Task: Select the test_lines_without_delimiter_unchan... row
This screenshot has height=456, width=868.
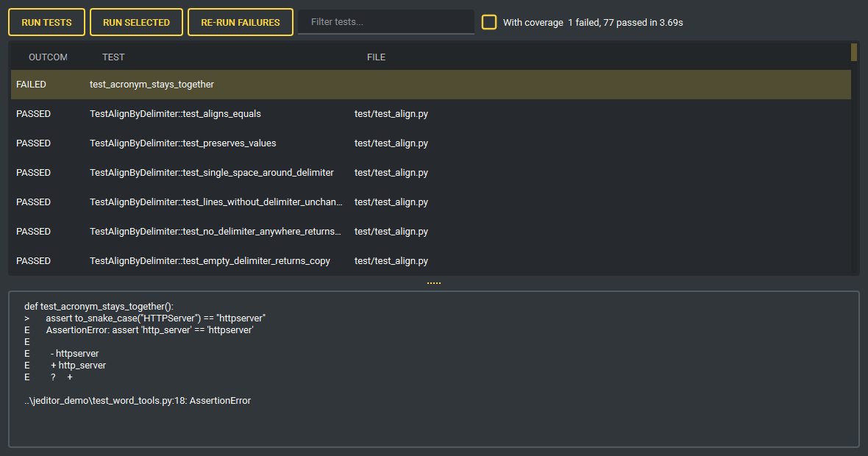Action: 430,202
